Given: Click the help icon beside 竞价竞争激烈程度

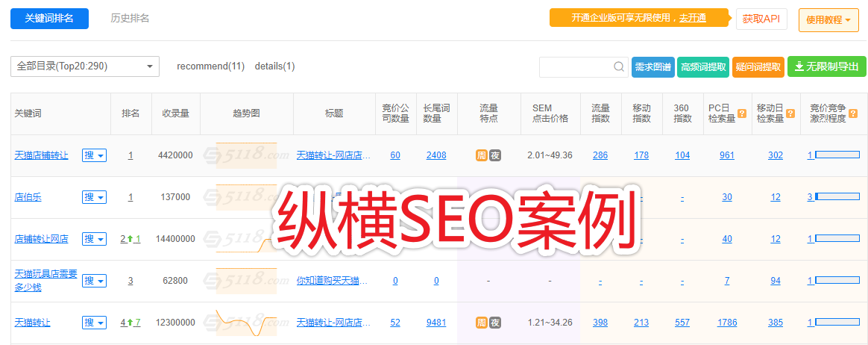Looking at the screenshot, I should [853, 114].
